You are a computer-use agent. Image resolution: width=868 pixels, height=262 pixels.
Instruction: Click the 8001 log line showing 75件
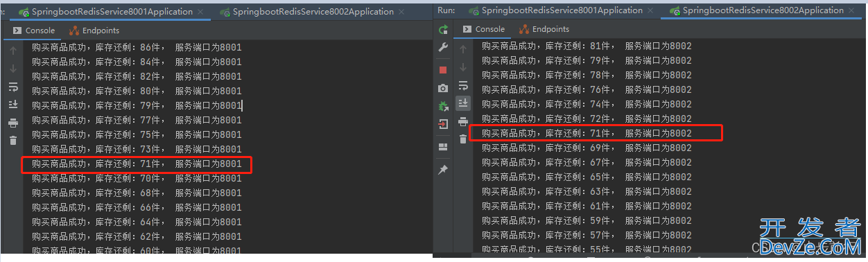tap(137, 134)
